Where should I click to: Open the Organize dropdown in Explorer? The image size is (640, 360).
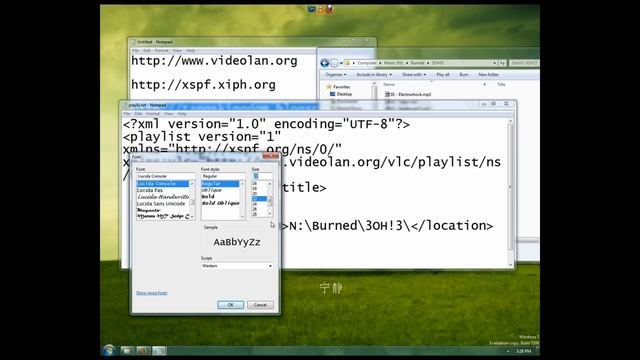[x=336, y=75]
